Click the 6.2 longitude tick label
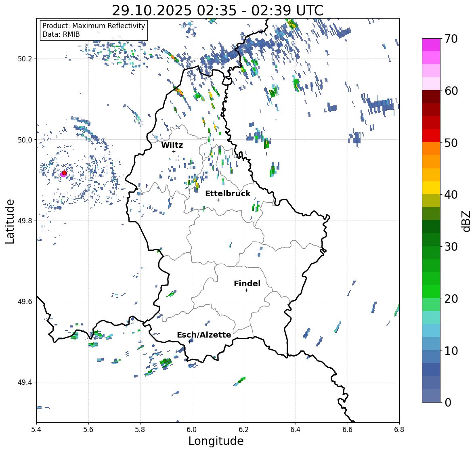This screenshot has width=476, height=451. click(x=244, y=430)
